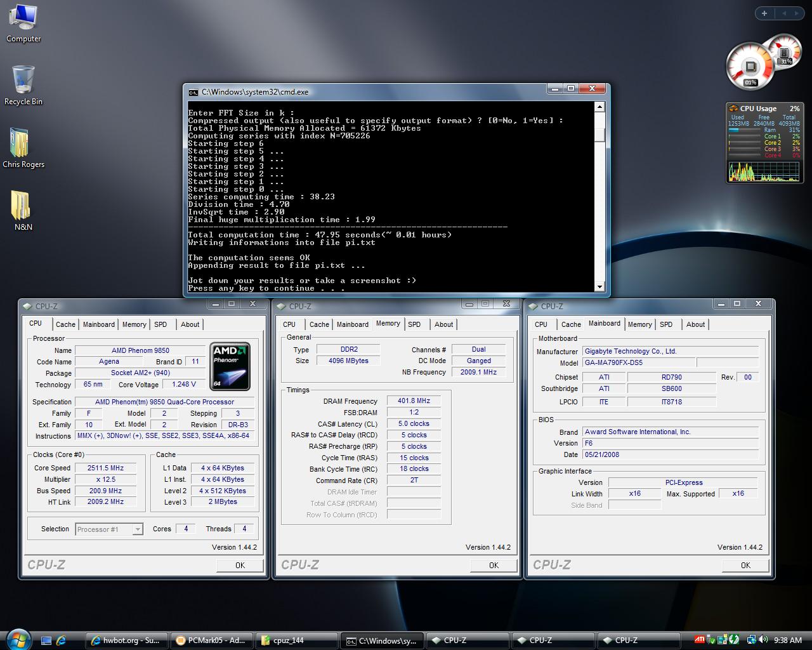Viewport: 812px width, 650px height.
Task: Click cmd window scrollbar up arrow
Action: [x=599, y=107]
